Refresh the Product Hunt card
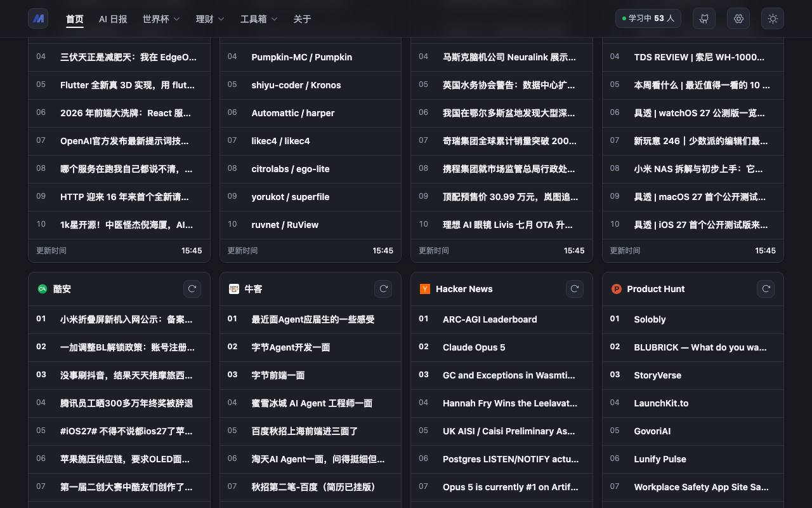The width and height of the screenshot is (812, 508). [x=766, y=289]
